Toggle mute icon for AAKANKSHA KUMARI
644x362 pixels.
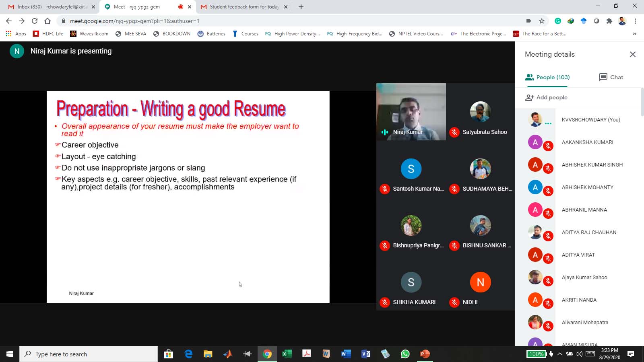point(548,146)
